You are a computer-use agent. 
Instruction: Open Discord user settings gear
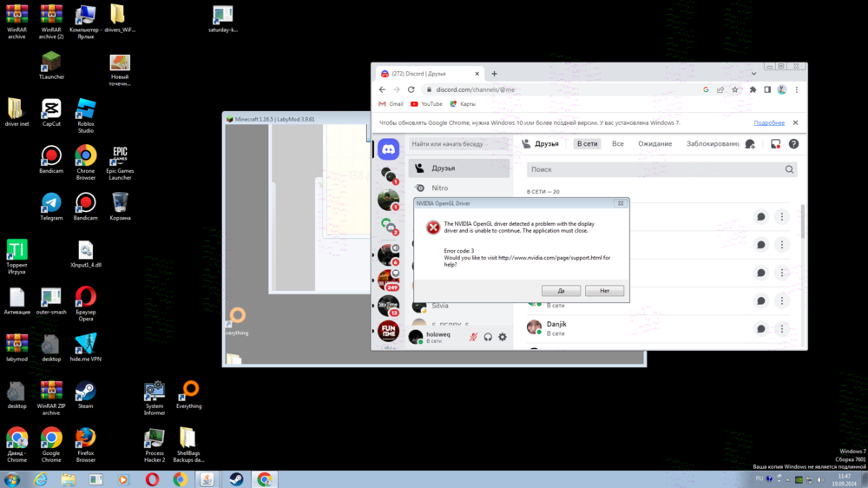click(502, 337)
